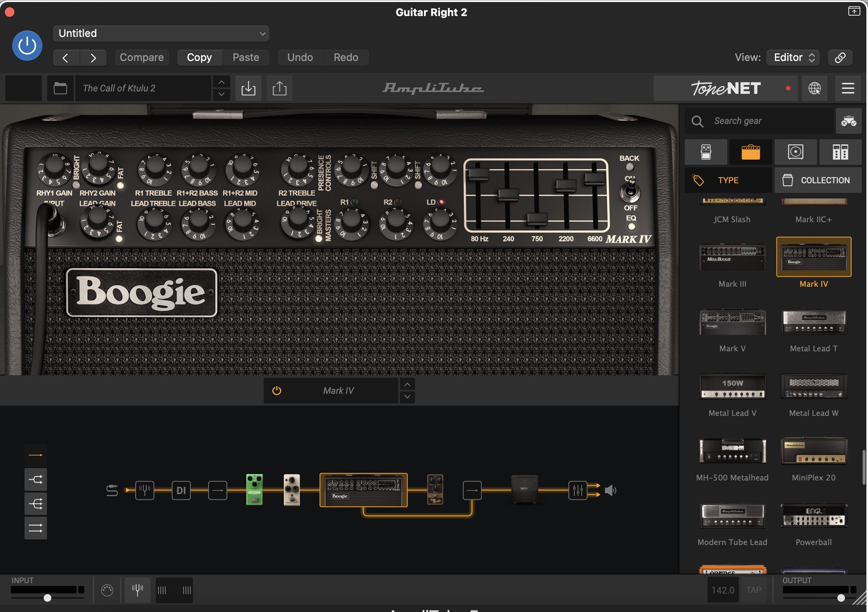Step preset down next to Call of Ktulu
868x612 pixels.
[x=221, y=95]
